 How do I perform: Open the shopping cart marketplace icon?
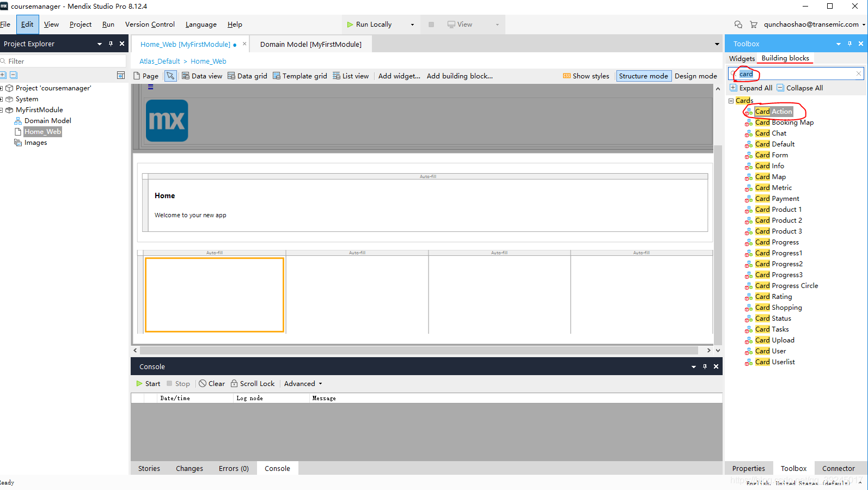tap(754, 24)
